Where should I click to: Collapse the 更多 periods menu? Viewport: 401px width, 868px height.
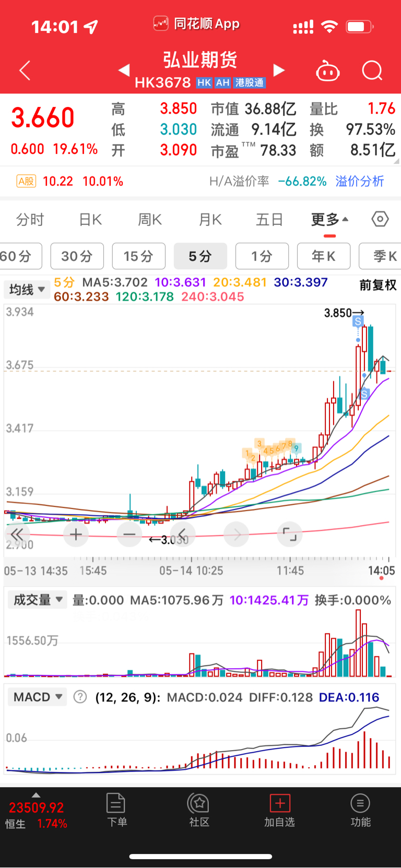329,220
